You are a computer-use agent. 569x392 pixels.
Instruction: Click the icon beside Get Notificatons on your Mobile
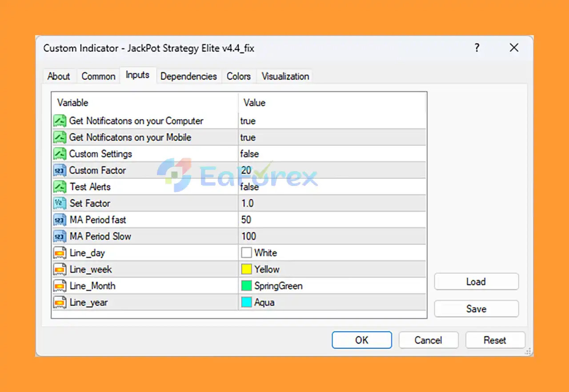point(60,137)
